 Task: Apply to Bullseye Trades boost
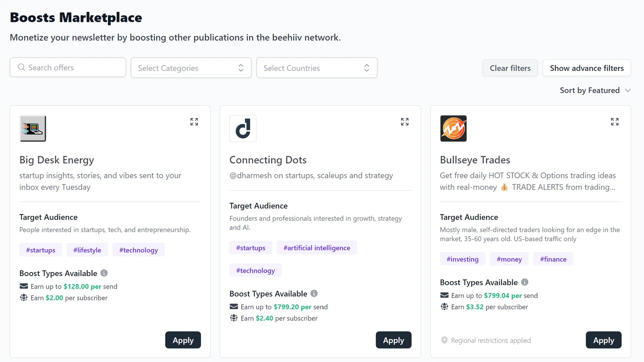[x=603, y=340]
